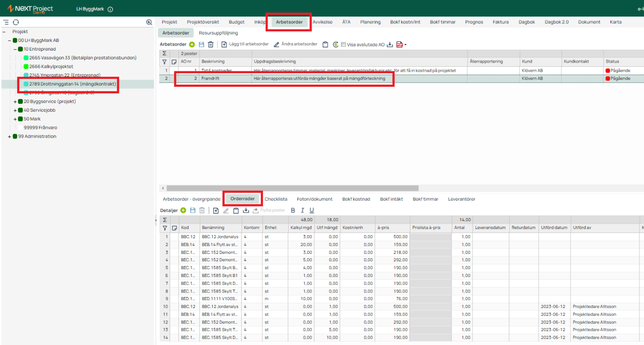Expand the 99 Administration node
The width and height of the screenshot is (644, 345).
point(10,136)
